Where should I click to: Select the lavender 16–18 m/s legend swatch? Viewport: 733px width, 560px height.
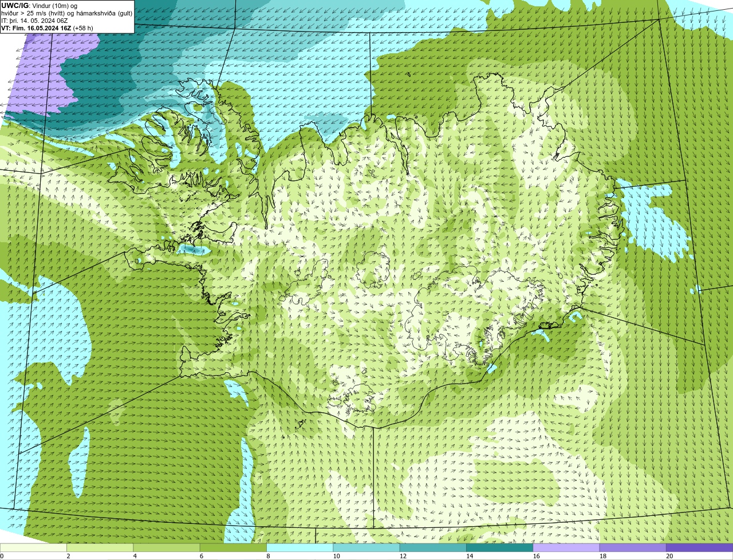566,548
